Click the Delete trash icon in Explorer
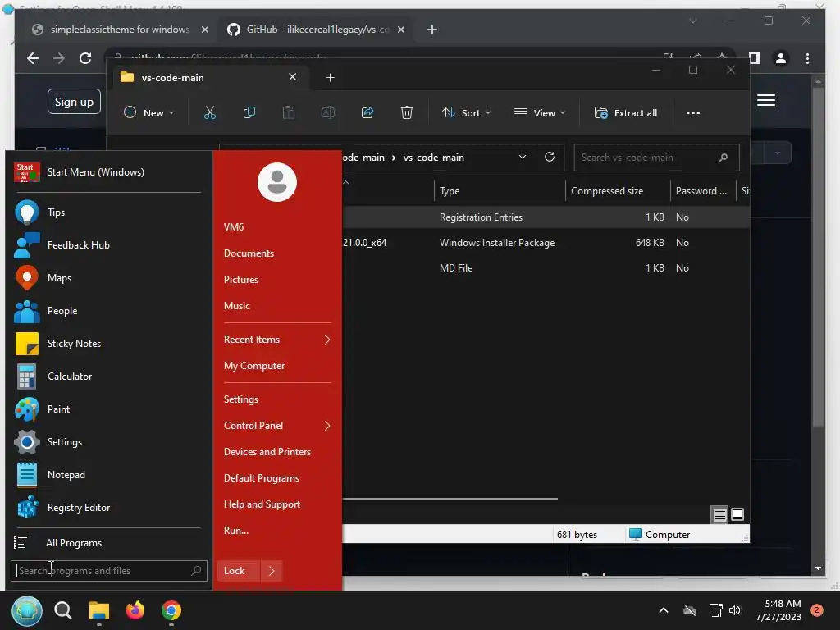The image size is (840, 630). click(407, 113)
